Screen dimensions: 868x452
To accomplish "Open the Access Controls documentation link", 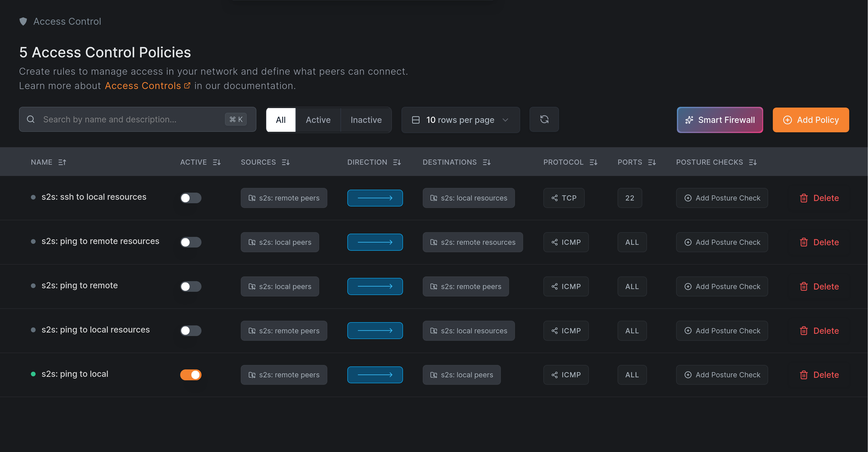I will (143, 86).
